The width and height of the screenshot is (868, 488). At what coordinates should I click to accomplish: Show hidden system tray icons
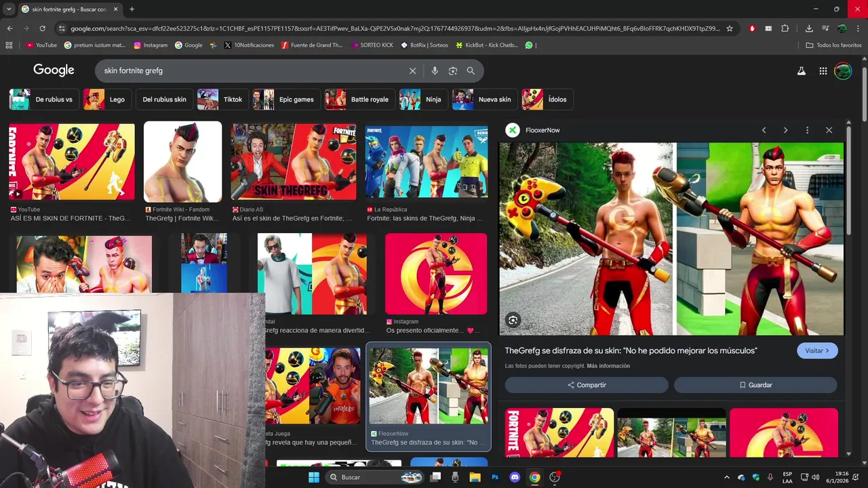727,477
